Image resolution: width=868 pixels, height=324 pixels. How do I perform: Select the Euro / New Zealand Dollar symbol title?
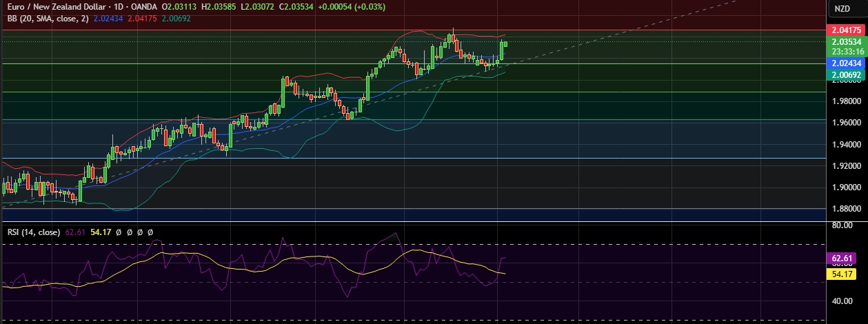tap(58, 7)
